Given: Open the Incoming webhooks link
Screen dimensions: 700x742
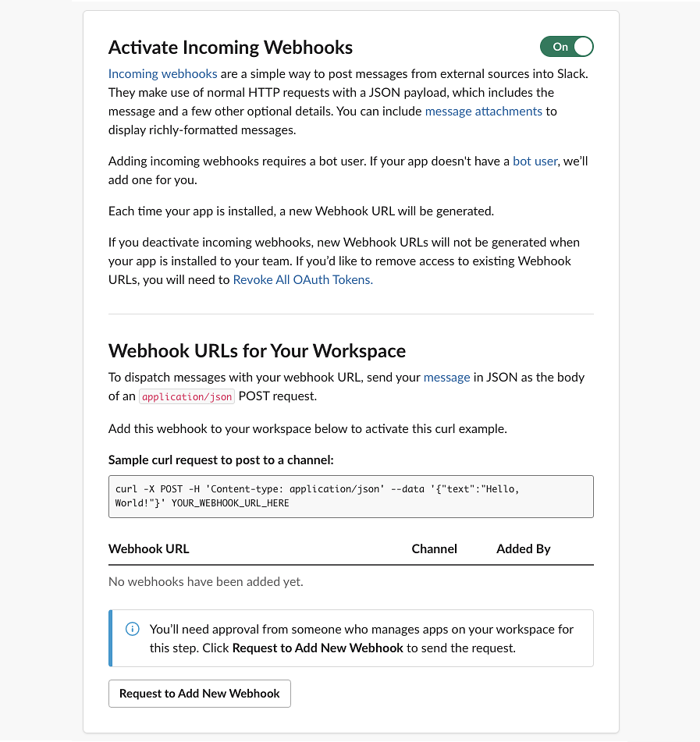Looking at the screenshot, I should click(x=163, y=74).
